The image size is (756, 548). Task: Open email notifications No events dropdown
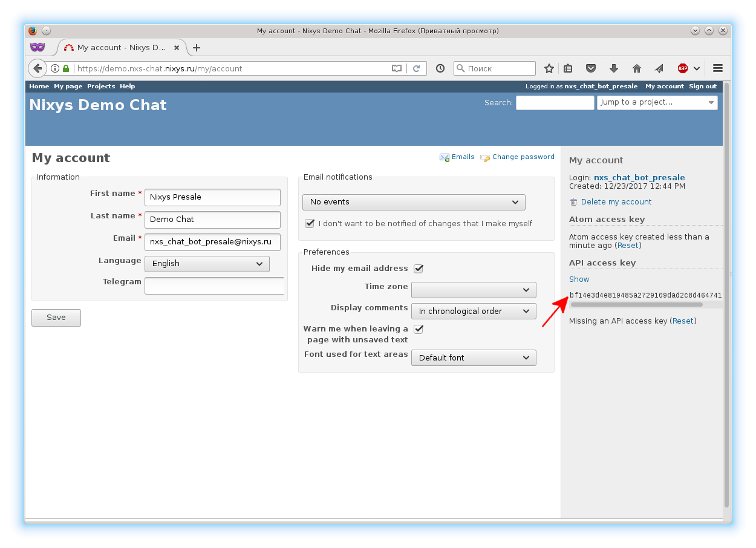coord(414,202)
